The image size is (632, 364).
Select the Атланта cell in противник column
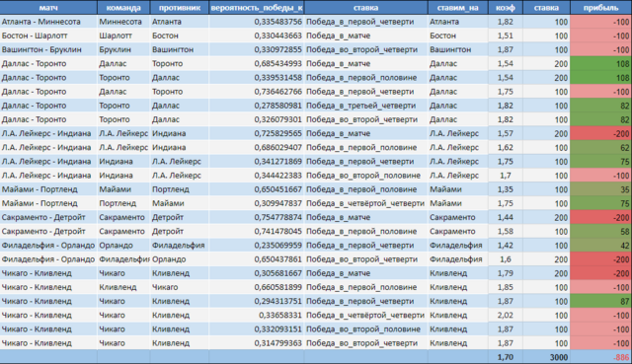point(180,22)
